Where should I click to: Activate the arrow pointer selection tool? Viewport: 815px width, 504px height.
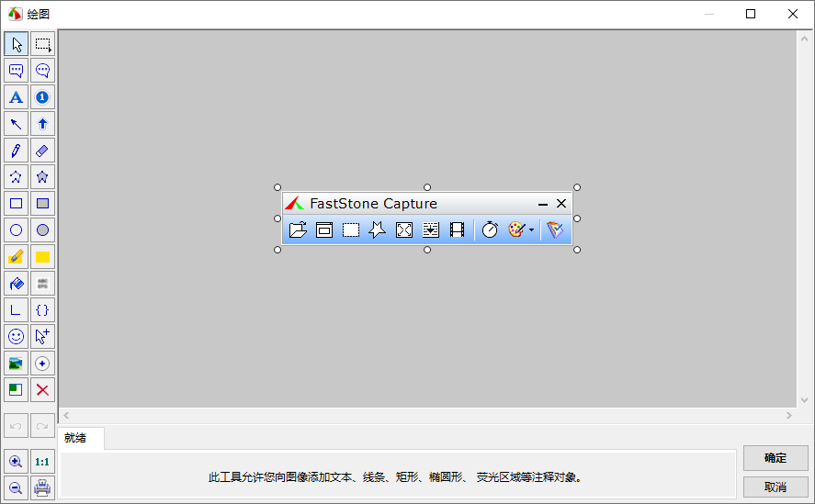click(17, 44)
